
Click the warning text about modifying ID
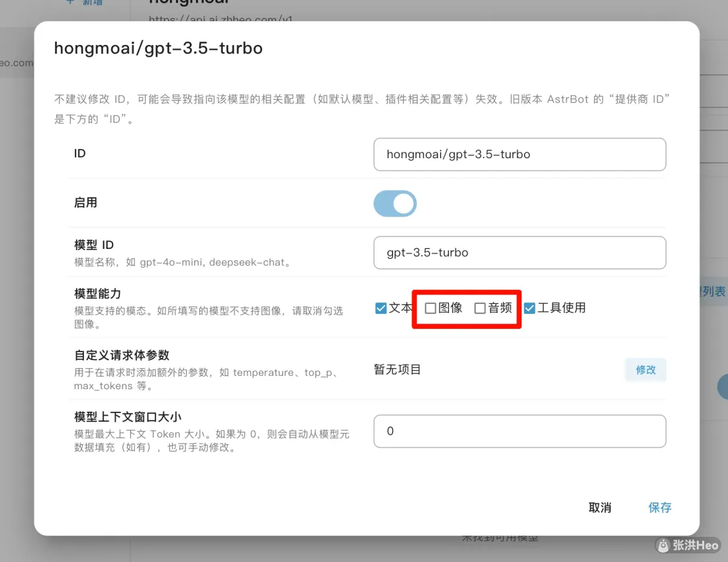[x=361, y=109]
